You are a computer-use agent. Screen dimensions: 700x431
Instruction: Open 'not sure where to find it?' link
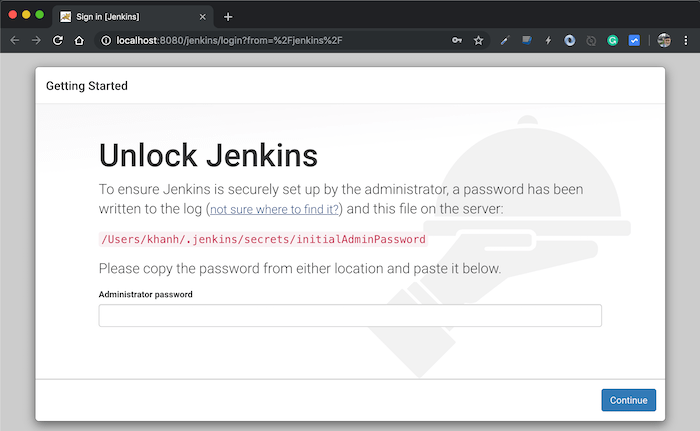(x=274, y=209)
